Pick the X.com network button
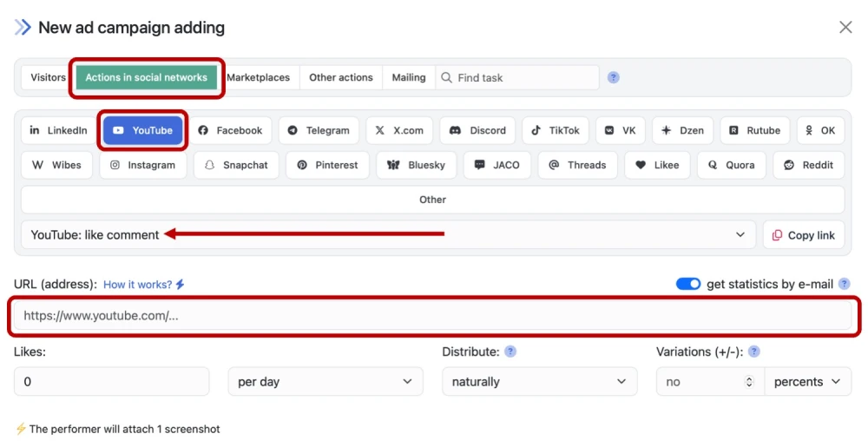 tap(399, 130)
